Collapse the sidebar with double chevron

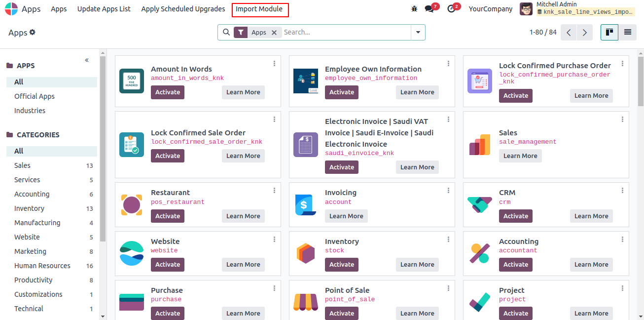point(87,60)
